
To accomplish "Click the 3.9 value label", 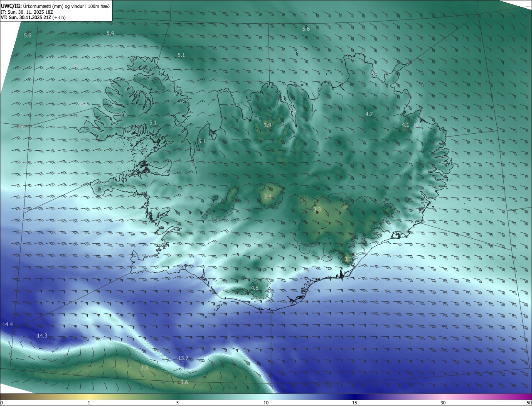I will pos(268,125).
